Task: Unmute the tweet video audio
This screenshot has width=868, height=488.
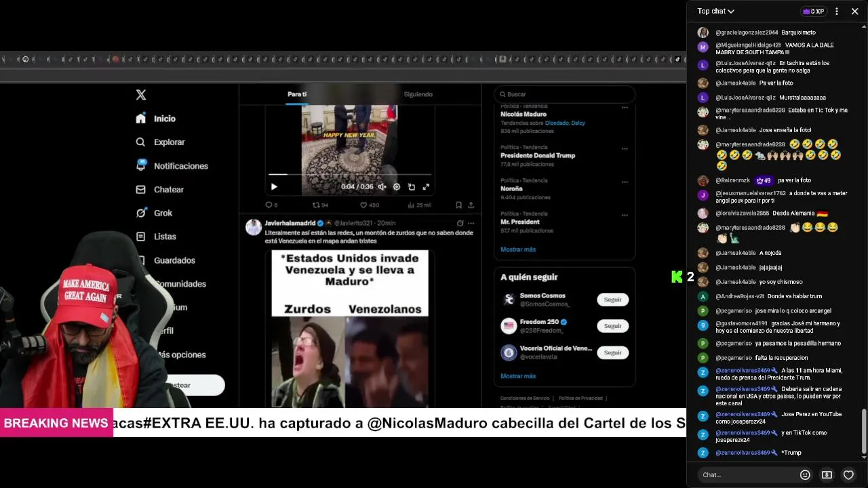Action: (x=382, y=186)
